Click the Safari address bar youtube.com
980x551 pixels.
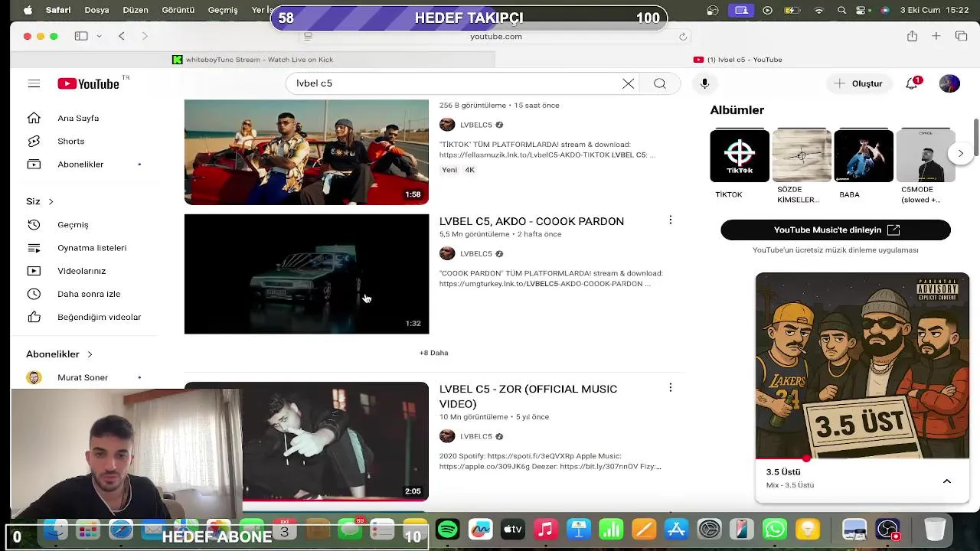(496, 36)
